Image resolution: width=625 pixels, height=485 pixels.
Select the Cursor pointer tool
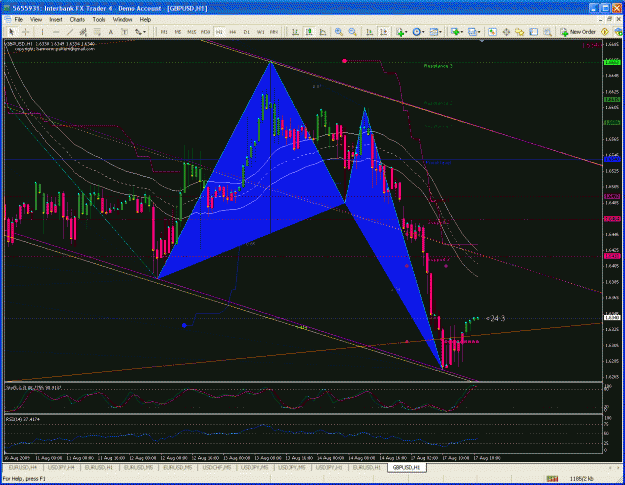(11, 32)
